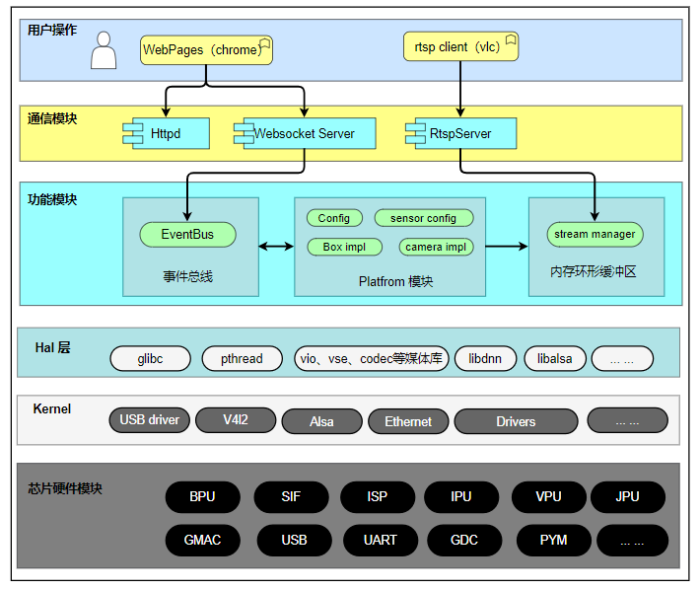Viewport: 700px width, 590px height.
Task: Select the USB hardware block
Action: 295,541
